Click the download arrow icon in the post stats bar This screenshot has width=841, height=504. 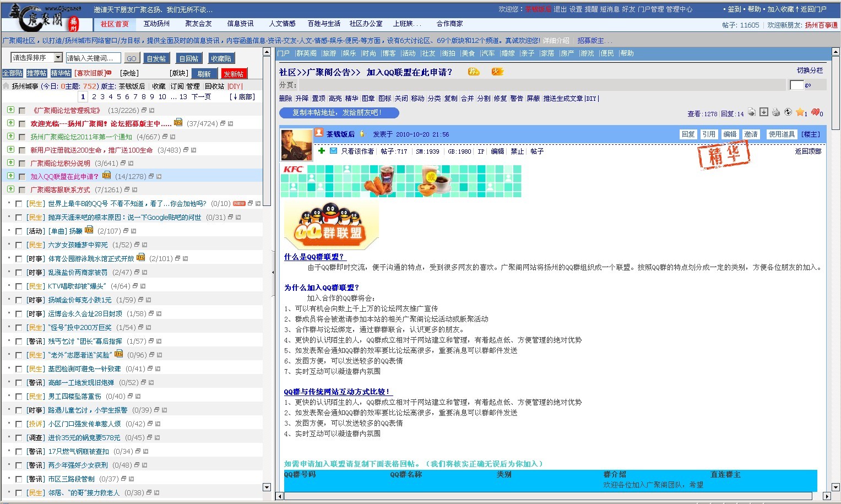tap(764, 112)
